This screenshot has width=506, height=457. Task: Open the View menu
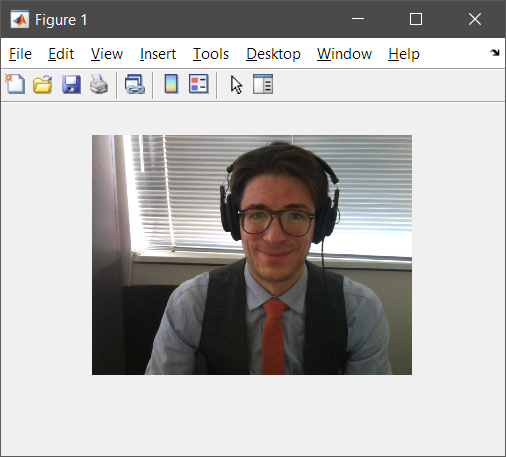pos(107,54)
